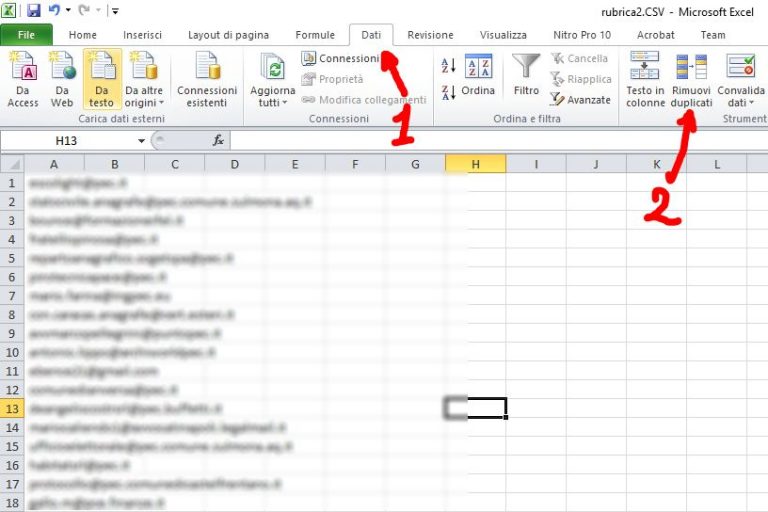The image size is (768, 512).
Task: Save the workbook with the floppy icon
Action: (x=33, y=10)
